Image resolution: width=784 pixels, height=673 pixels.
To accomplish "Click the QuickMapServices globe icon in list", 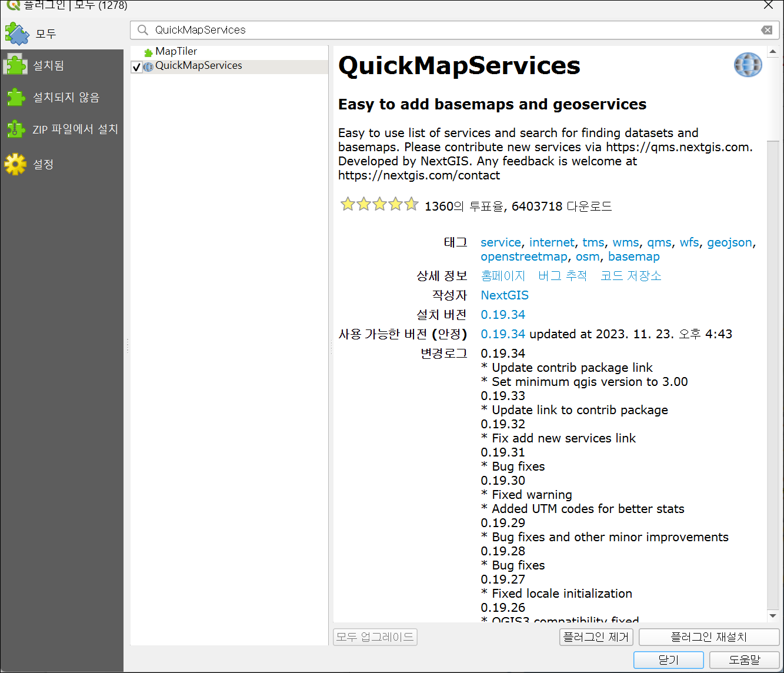I will click(x=148, y=66).
